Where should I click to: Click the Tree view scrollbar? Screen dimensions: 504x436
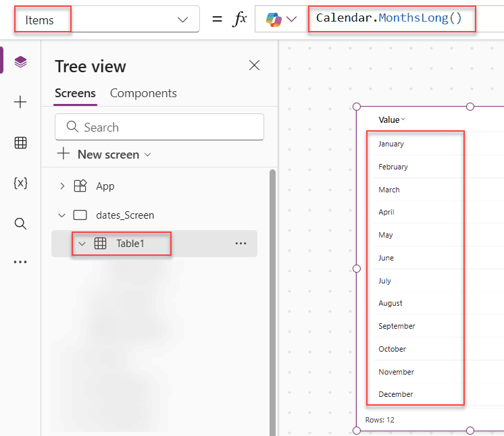pyautogui.click(x=272, y=302)
